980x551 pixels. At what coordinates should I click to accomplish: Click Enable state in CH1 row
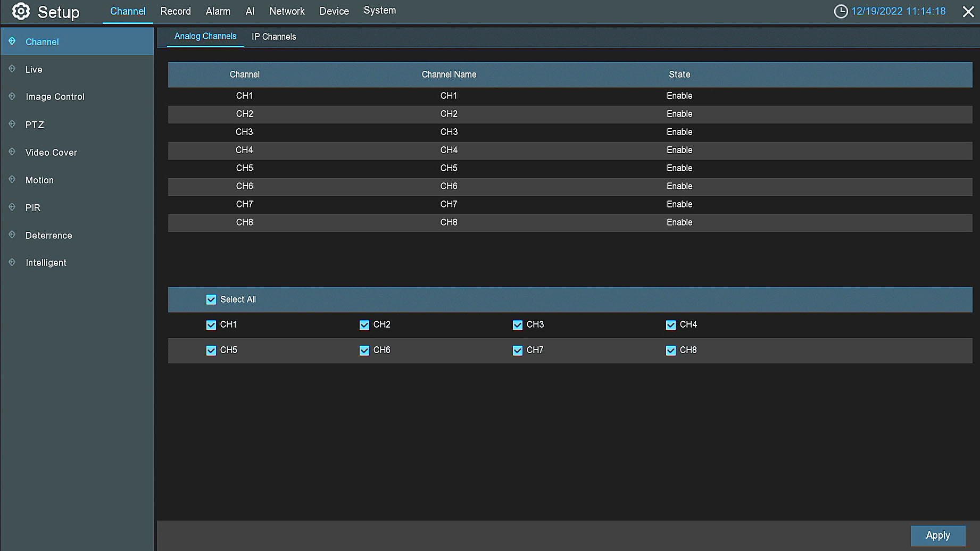[679, 96]
